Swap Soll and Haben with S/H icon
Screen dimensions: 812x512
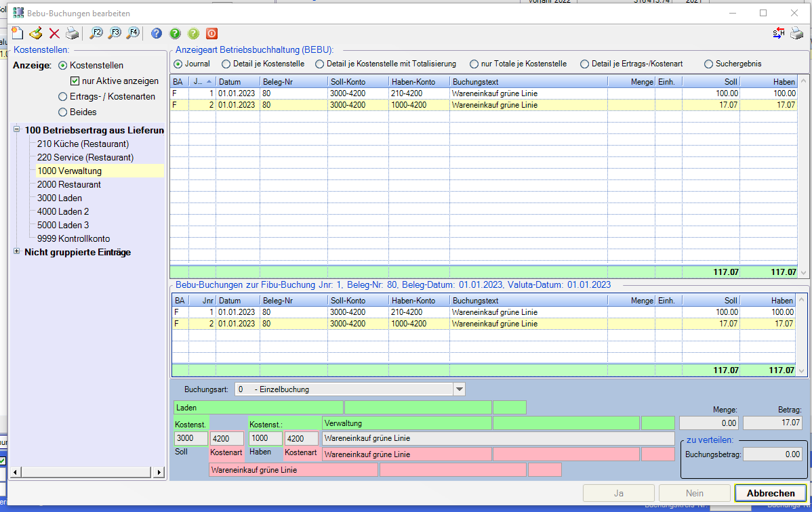[779, 33]
